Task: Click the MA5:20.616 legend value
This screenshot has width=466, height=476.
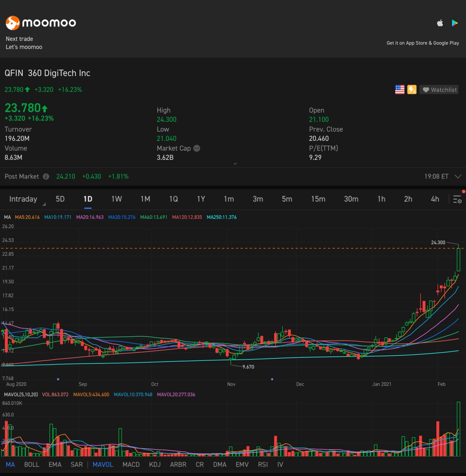Action: point(27,217)
